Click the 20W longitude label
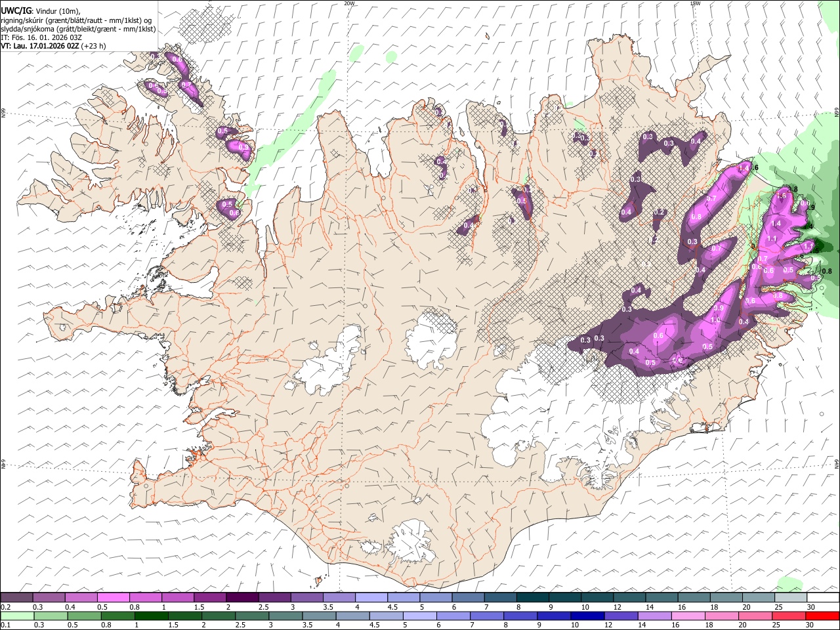Viewport: 840px width, 630px height. [349, 3]
